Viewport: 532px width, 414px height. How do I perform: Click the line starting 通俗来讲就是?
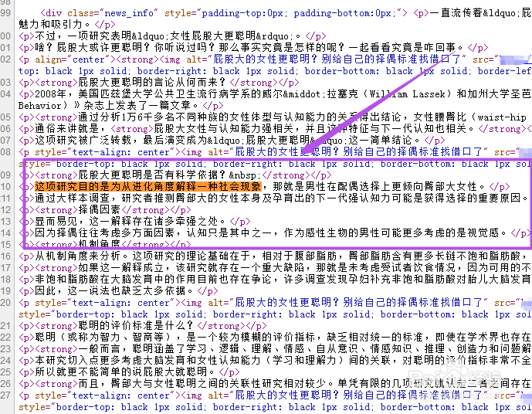275,129
